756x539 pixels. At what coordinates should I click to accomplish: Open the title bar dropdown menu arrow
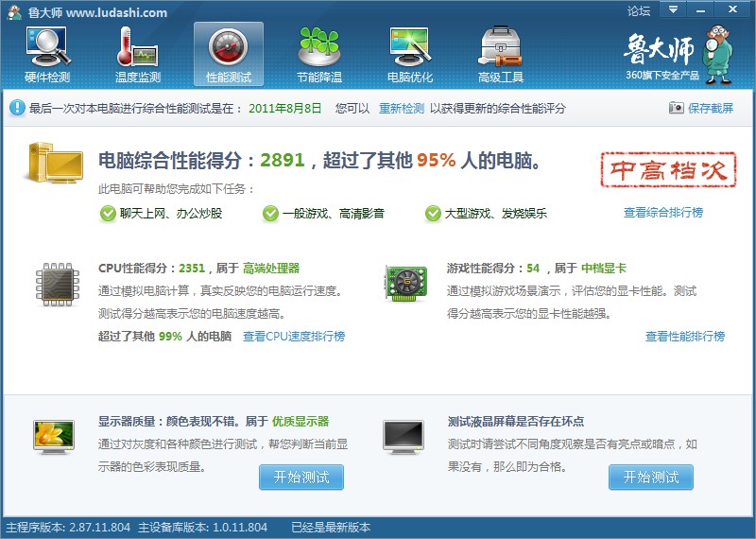pos(673,9)
